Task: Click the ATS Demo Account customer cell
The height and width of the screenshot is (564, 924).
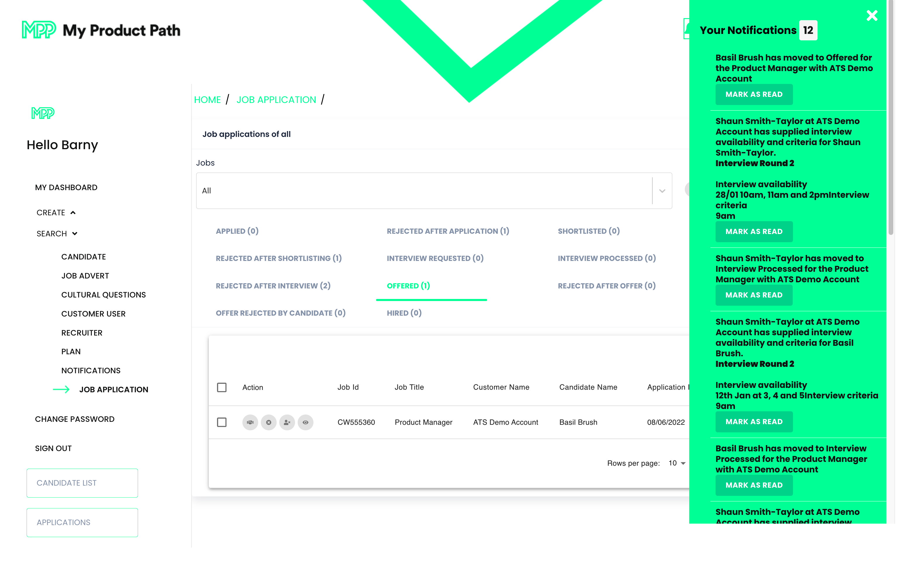Action: [506, 422]
